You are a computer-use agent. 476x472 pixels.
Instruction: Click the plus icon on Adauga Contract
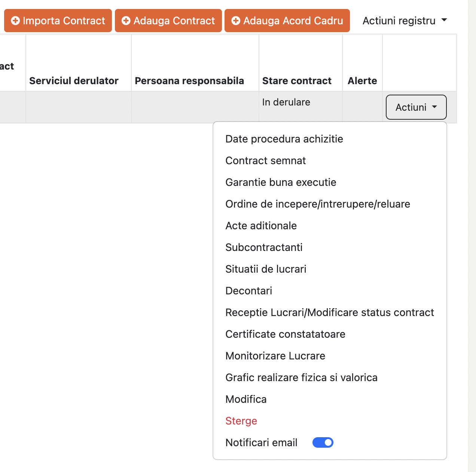tap(126, 21)
